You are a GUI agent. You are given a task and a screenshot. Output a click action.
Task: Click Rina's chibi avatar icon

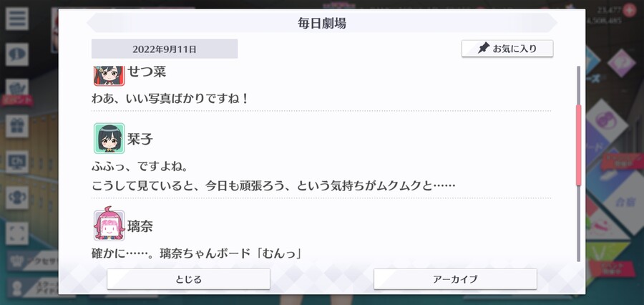(109, 224)
